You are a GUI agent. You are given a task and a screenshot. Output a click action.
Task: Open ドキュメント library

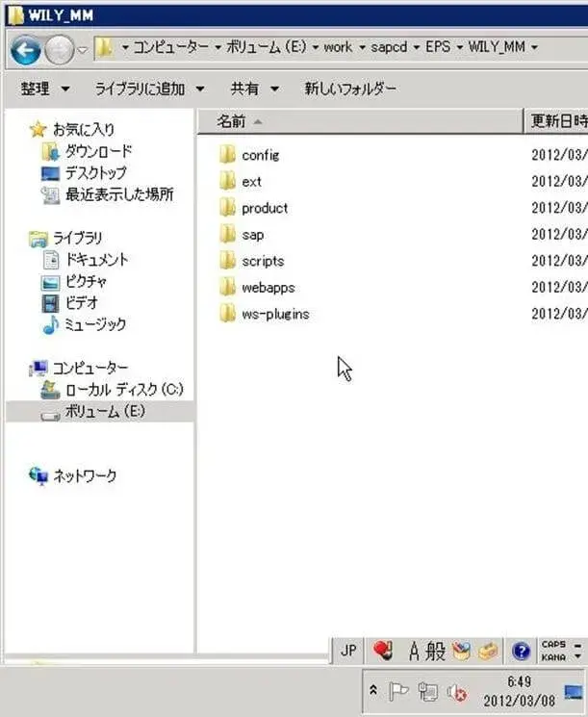point(97,259)
